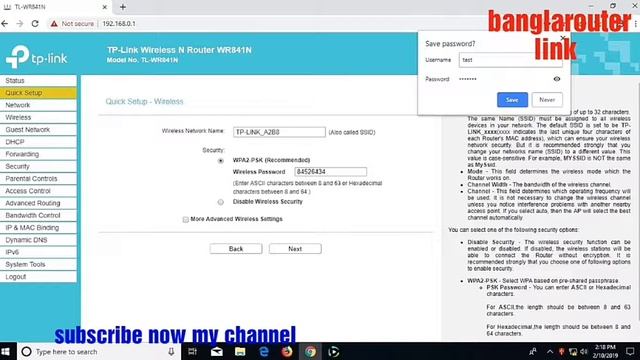
Task: Click the browser back arrow
Action: [x=5, y=24]
